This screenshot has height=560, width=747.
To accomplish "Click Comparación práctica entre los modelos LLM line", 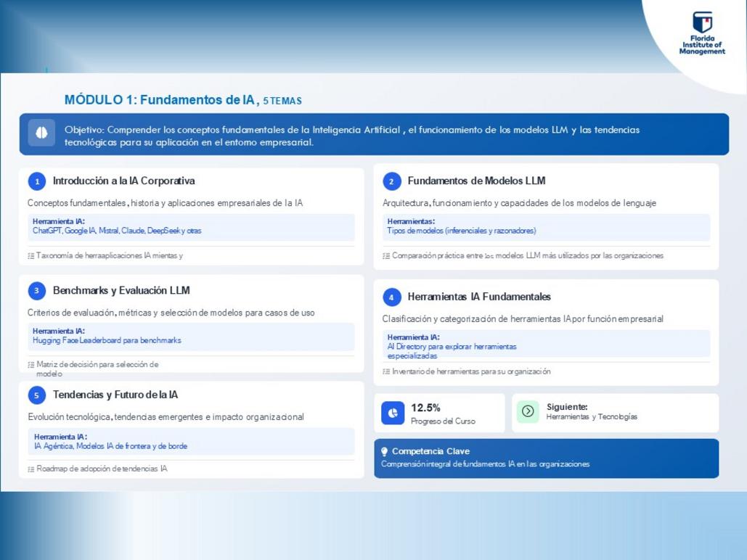I will pyautogui.click(x=528, y=256).
